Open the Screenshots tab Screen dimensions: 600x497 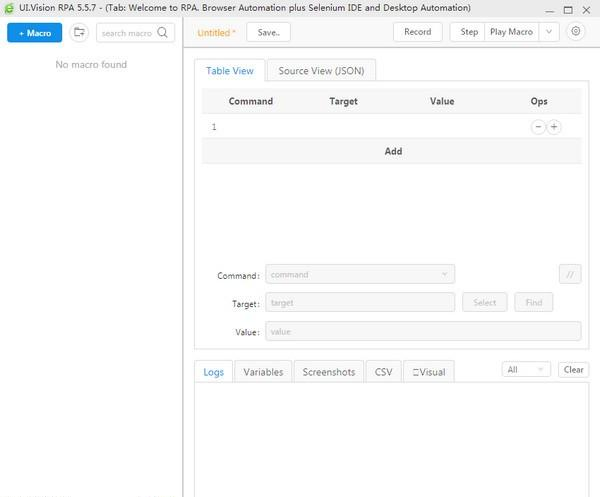(x=329, y=372)
